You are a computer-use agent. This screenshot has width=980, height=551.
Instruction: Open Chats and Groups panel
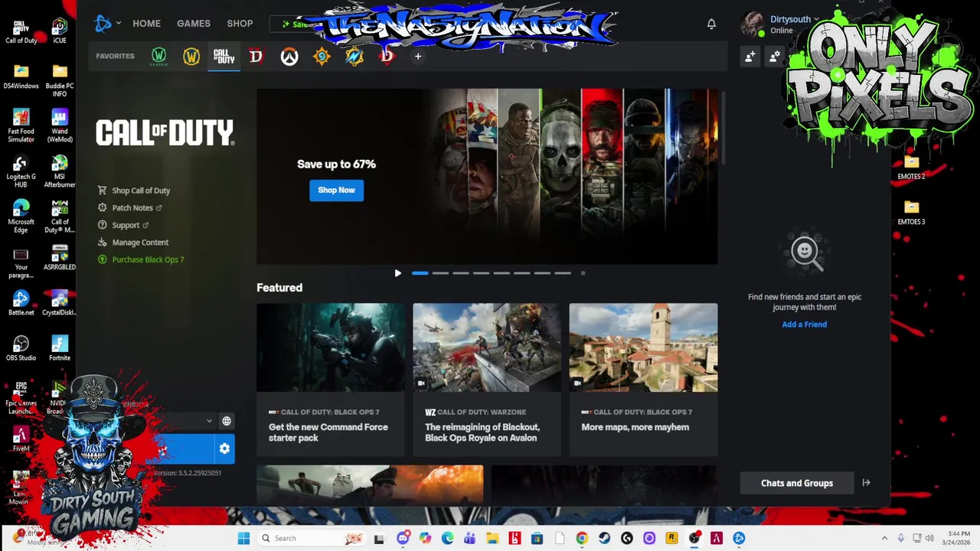tap(797, 483)
